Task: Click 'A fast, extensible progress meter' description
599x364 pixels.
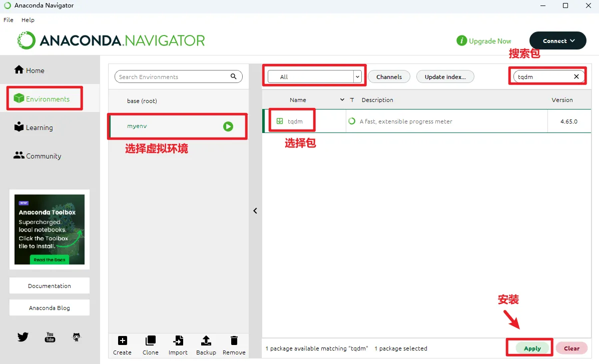Action: (406, 121)
